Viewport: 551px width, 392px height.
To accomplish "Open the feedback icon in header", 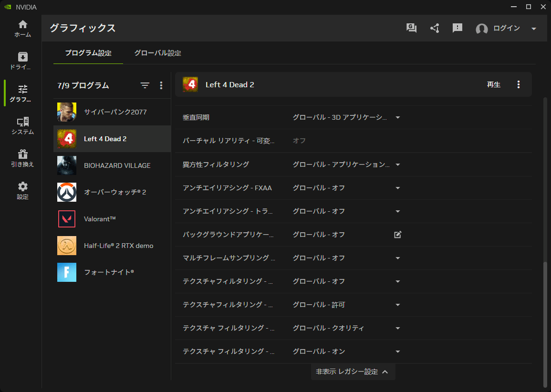I will (457, 28).
